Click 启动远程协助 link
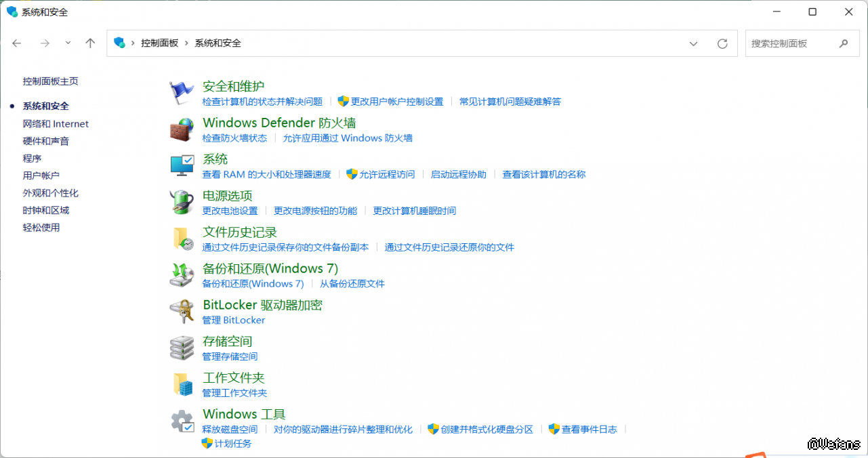The height and width of the screenshot is (458, 868). point(459,175)
